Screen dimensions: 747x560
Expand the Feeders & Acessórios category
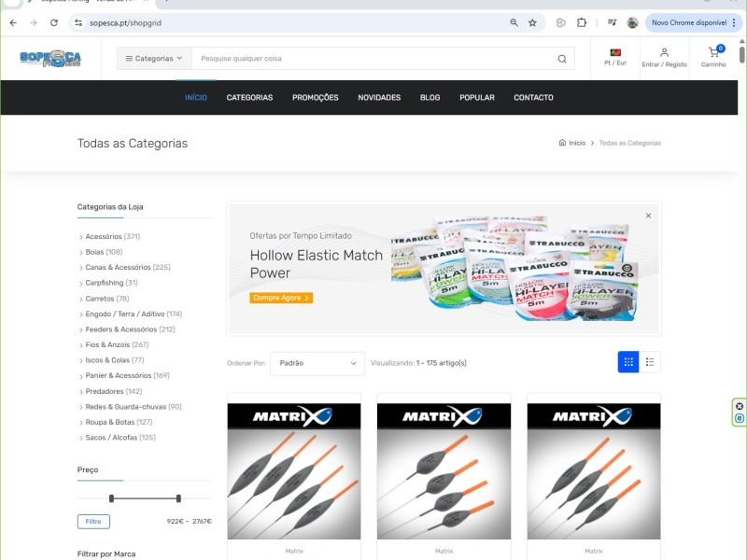[x=81, y=329]
